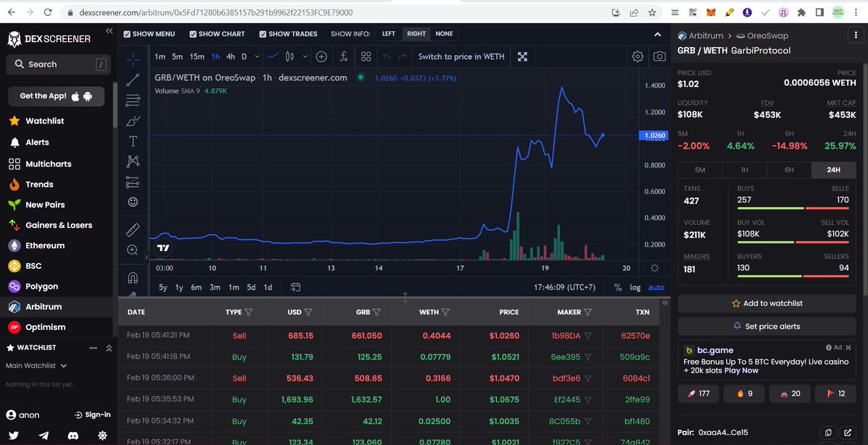868x445 pixels.
Task: Collapse the left sidebar
Action: point(109,31)
